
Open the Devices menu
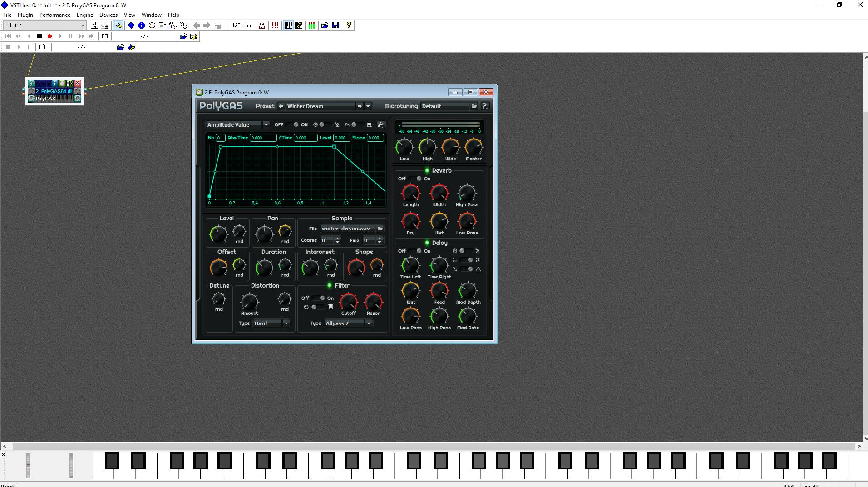108,15
